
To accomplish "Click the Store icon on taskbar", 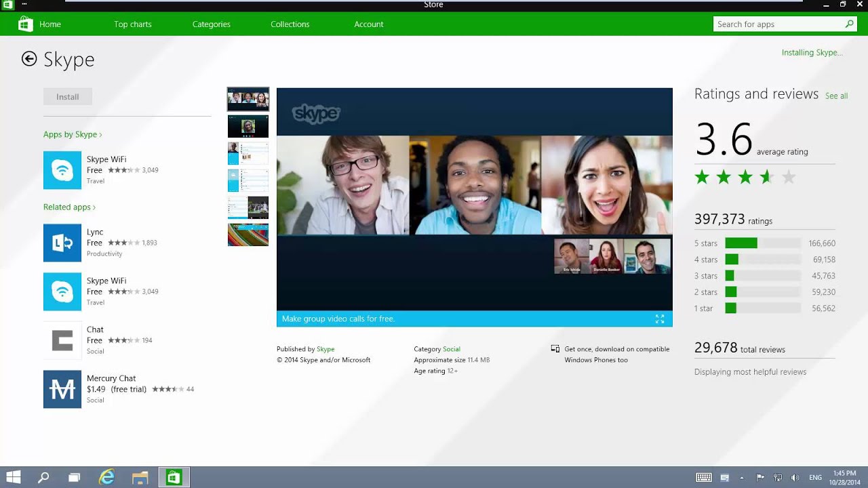I will point(174,477).
